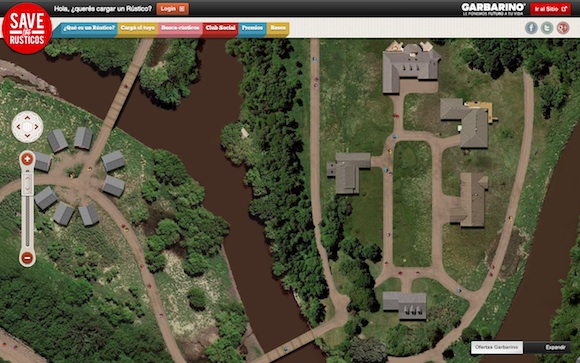The width and height of the screenshot is (580, 363).
Task: Pan the map down with arrow
Action: [x=27, y=136]
